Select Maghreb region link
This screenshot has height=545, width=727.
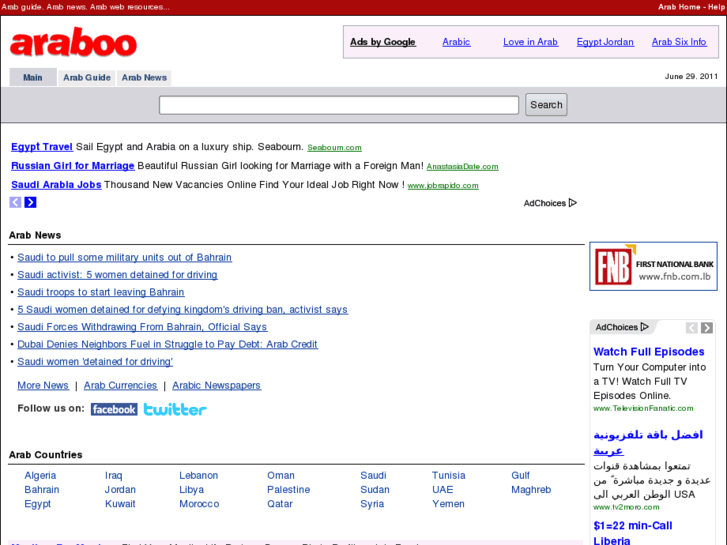531,490
